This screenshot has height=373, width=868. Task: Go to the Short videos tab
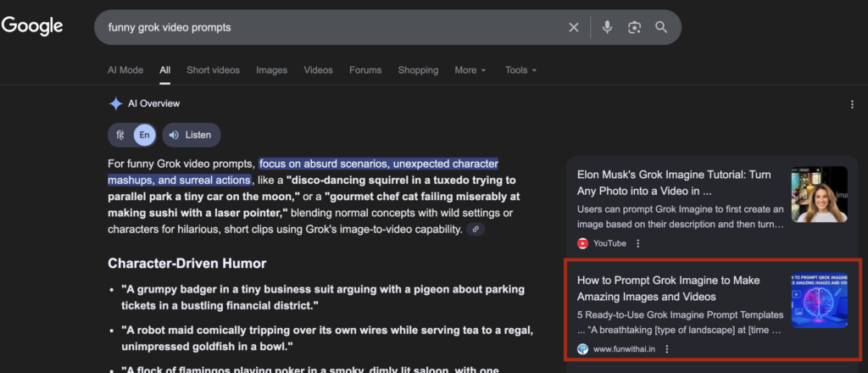[x=213, y=70]
